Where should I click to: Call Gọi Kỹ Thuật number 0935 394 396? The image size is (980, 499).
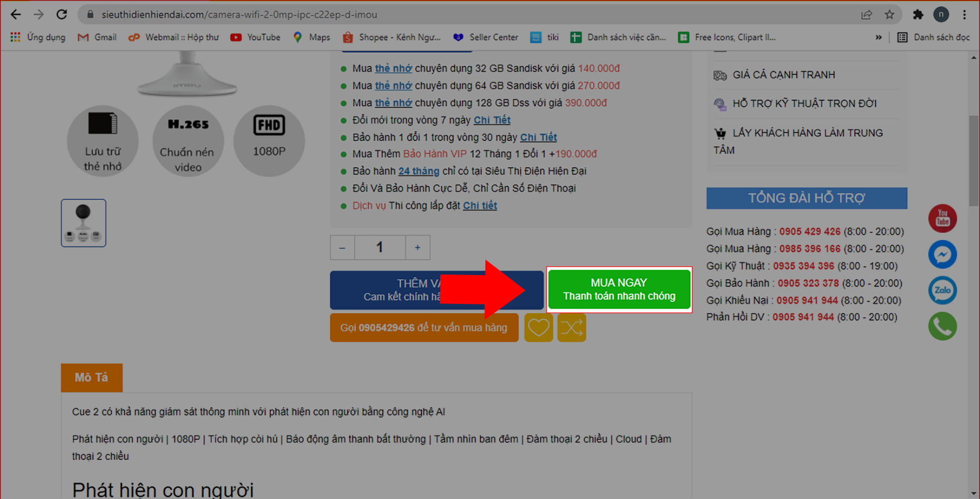coord(804,266)
